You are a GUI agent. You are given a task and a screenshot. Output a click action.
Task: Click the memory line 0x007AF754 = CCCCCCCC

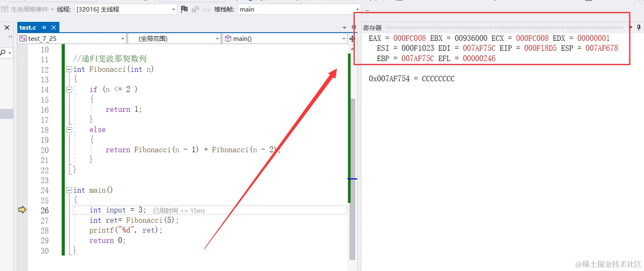tap(412, 78)
